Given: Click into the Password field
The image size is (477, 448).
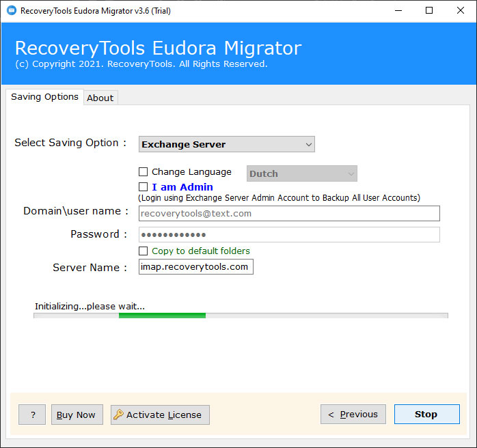Looking at the screenshot, I should (289, 235).
